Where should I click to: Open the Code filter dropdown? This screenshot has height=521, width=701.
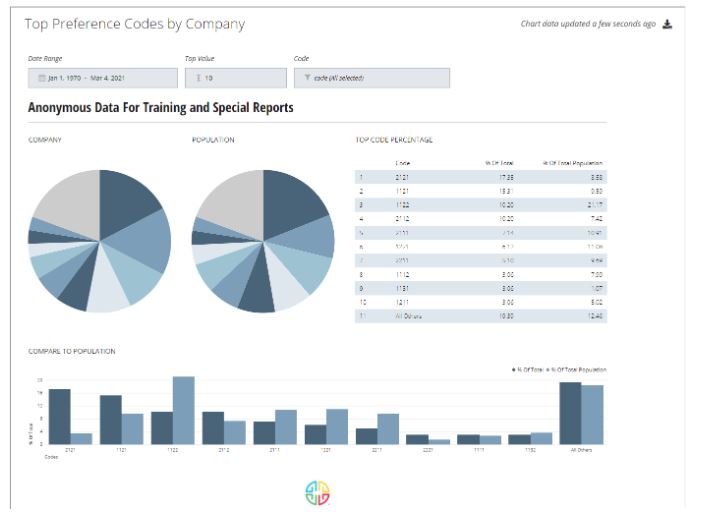(x=371, y=77)
